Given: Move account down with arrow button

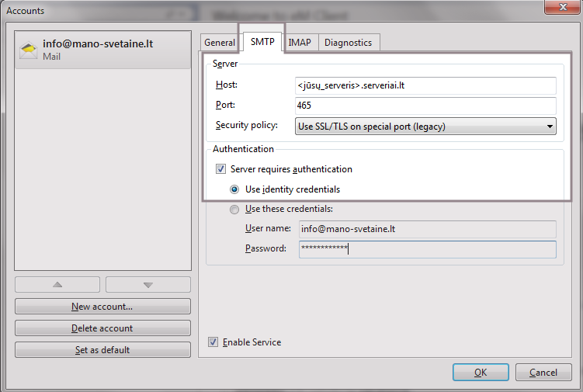Looking at the screenshot, I should point(147,285).
